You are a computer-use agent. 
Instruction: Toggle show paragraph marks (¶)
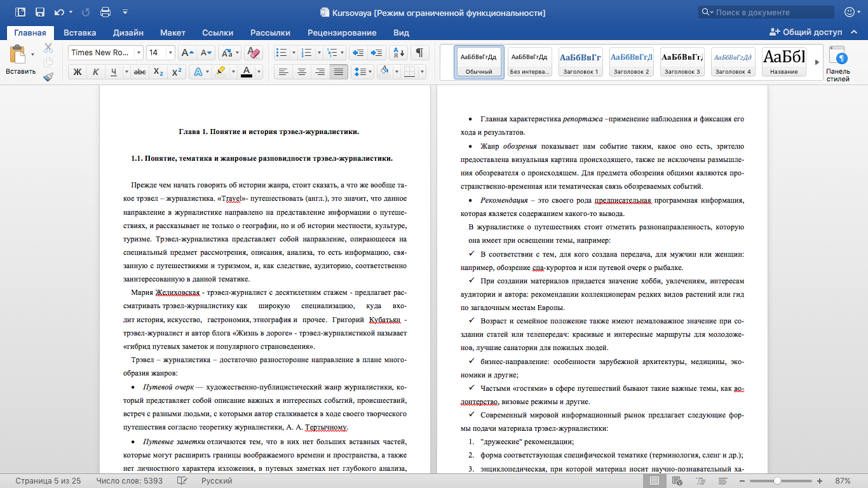point(419,53)
